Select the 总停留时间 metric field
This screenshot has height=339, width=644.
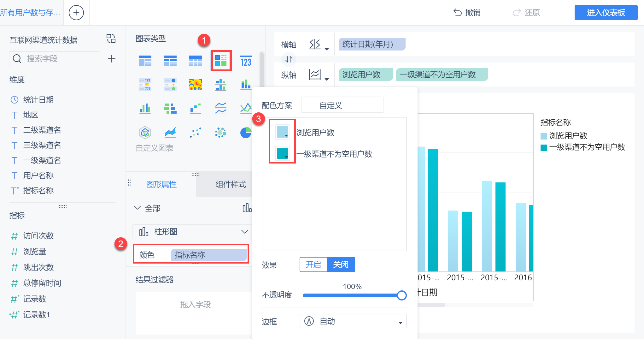(x=42, y=283)
